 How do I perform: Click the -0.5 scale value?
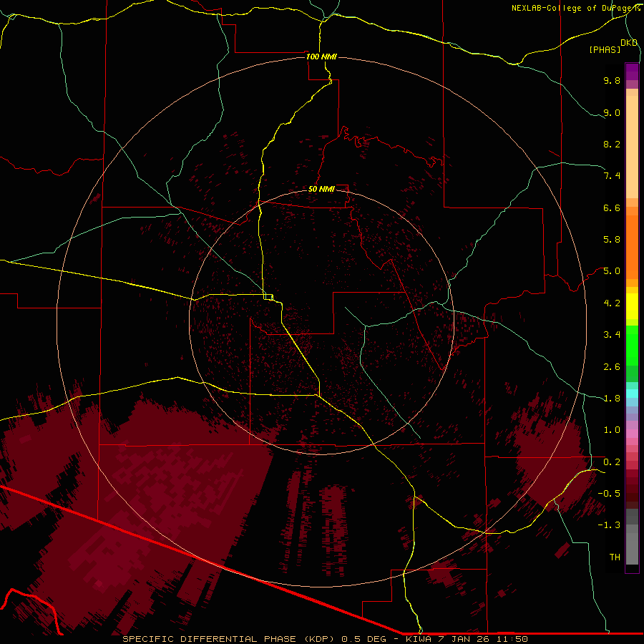pos(609,494)
